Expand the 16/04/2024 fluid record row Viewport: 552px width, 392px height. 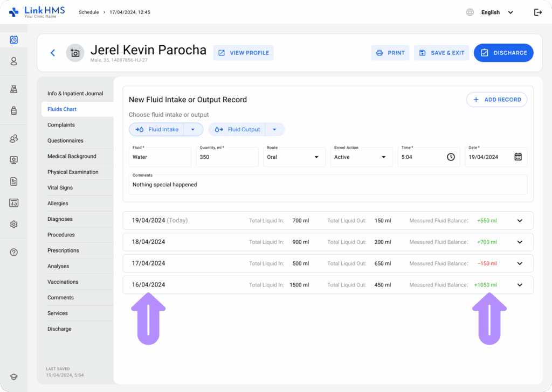520,285
